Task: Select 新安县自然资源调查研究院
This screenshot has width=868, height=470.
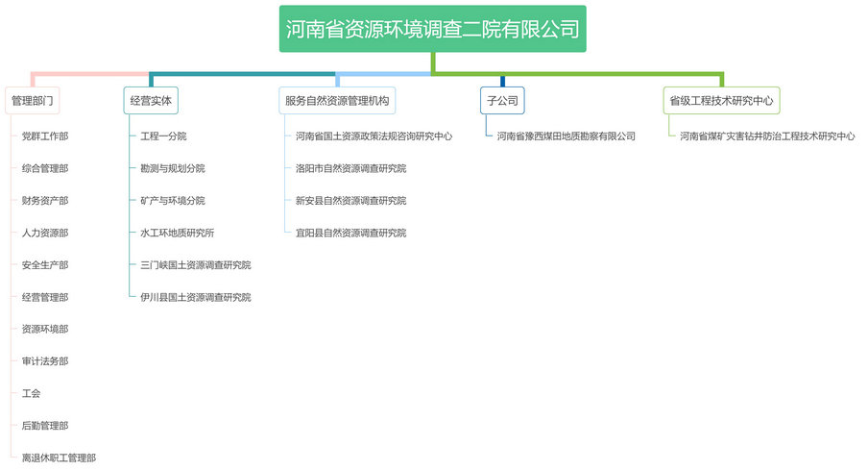Action: point(351,200)
